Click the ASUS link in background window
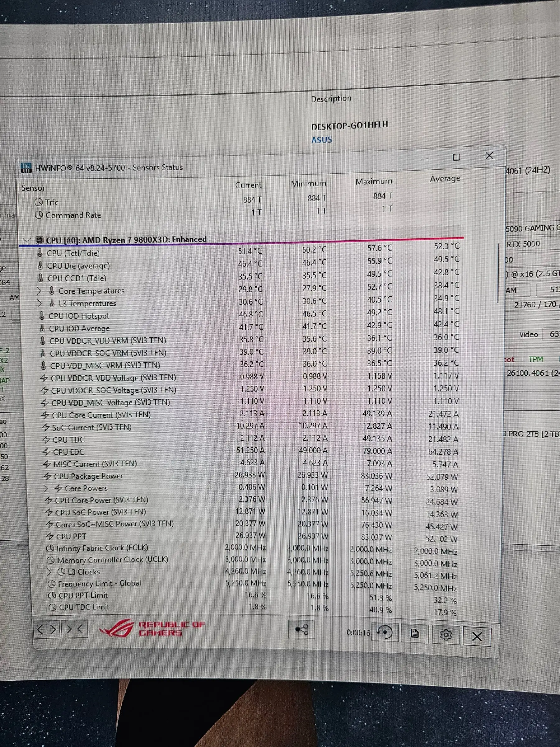560x747 pixels. point(322,140)
